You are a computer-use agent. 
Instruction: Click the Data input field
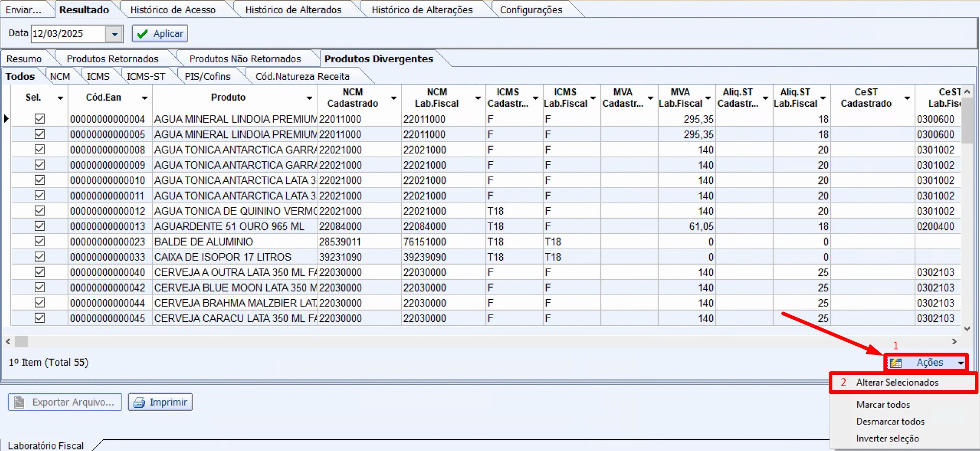click(68, 34)
